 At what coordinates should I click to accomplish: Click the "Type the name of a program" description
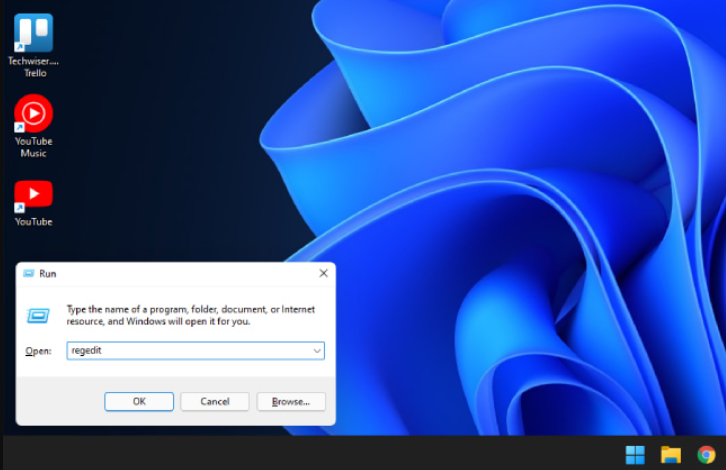click(x=191, y=315)
